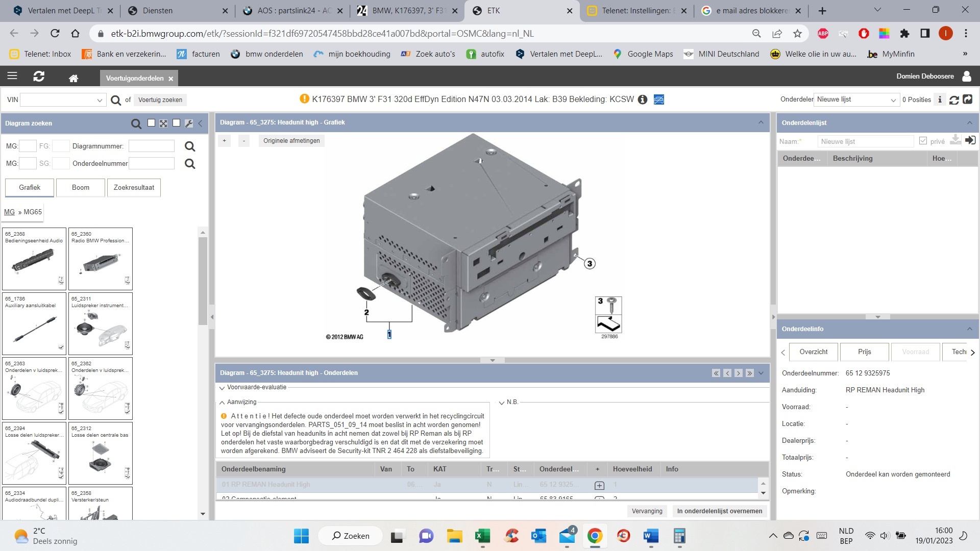Open thumbnail 65_2360 Radio BMW Professional
The image size is (980, 551).
click(x=101, y=259)
